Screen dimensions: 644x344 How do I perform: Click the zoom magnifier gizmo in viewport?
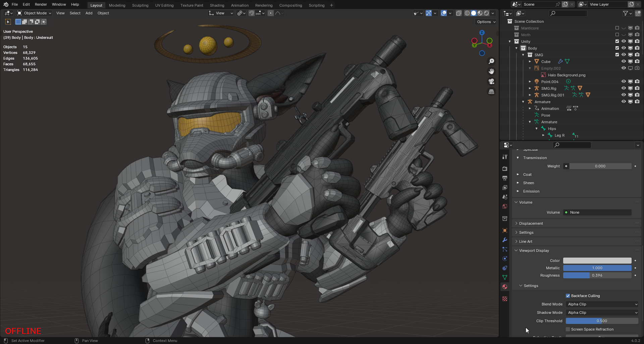pyautogui.click(x=491, y=61)
